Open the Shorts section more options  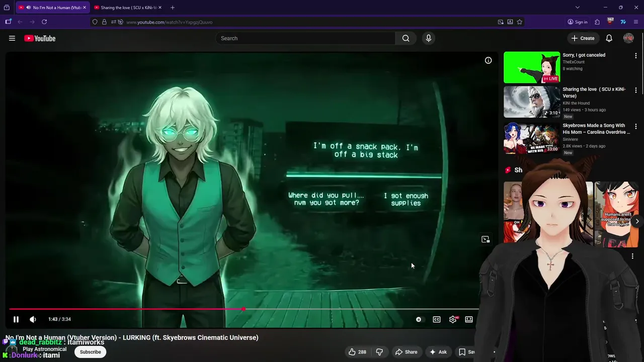(x=633, y=256)
